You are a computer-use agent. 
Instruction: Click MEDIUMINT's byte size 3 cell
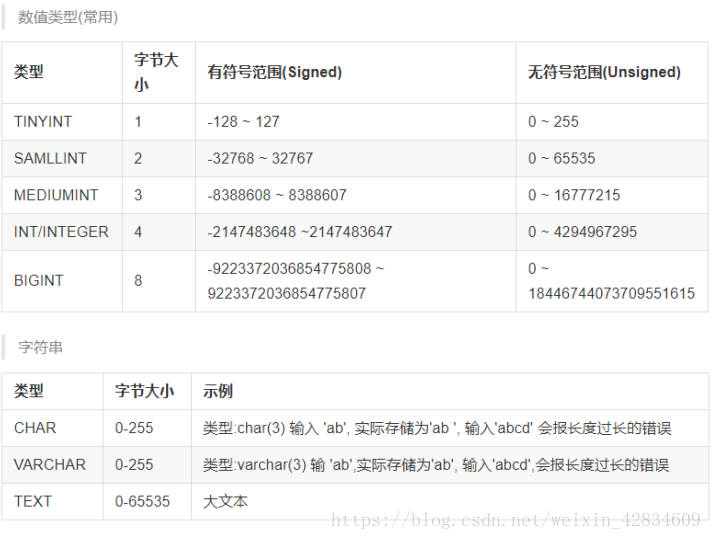pyautogui.click(x=159, y=195)
